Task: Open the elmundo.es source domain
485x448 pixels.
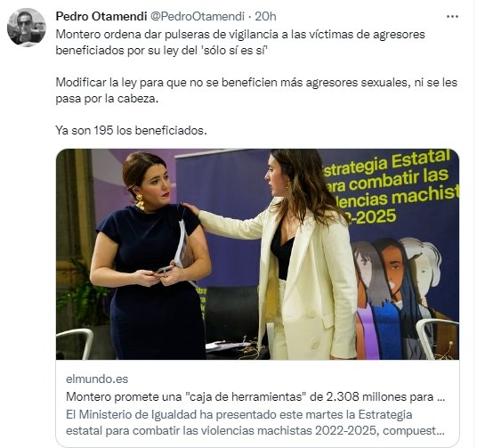Action: coord(97,379)
